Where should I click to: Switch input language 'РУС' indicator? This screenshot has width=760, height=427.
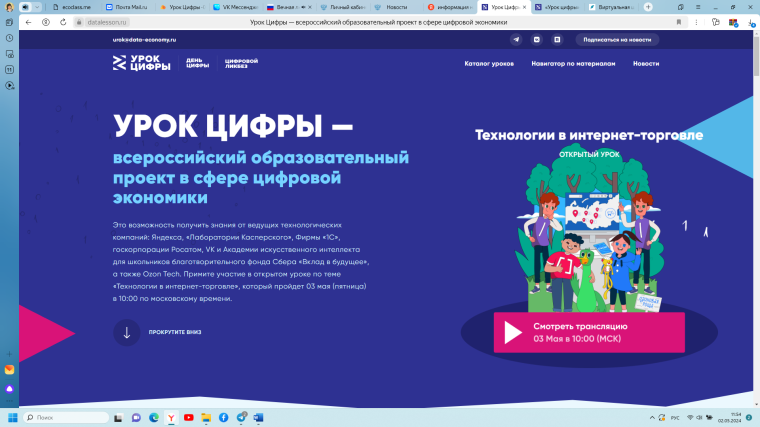pyautogui.click(x=675, y=417)
